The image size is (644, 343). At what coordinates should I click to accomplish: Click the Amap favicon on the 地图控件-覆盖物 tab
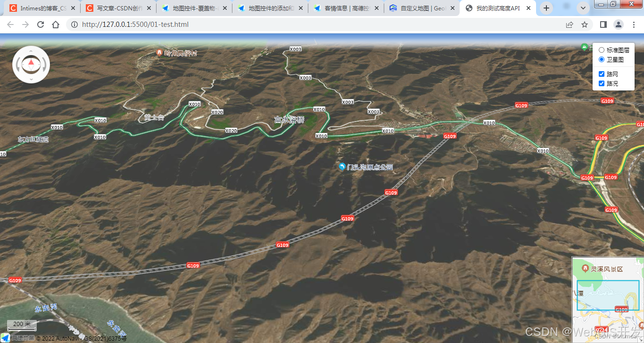(165, 8)
